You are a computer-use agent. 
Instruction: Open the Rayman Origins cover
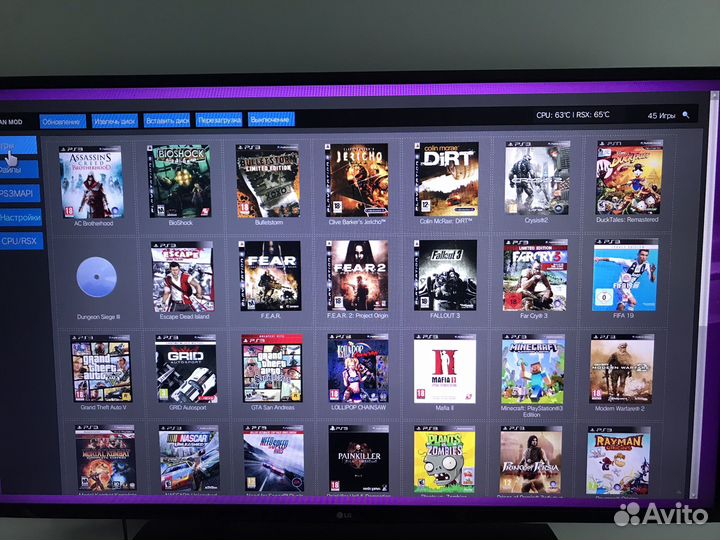618,460
